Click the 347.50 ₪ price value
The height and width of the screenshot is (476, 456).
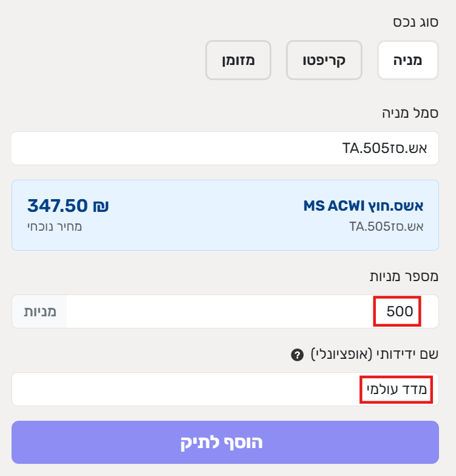[68, 205]
